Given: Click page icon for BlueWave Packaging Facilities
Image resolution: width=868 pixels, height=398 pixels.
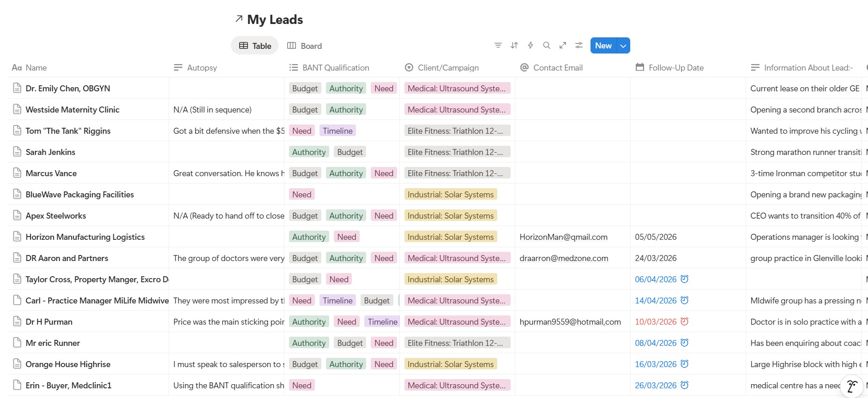Looking at the screenshot, I should point(17,194).
